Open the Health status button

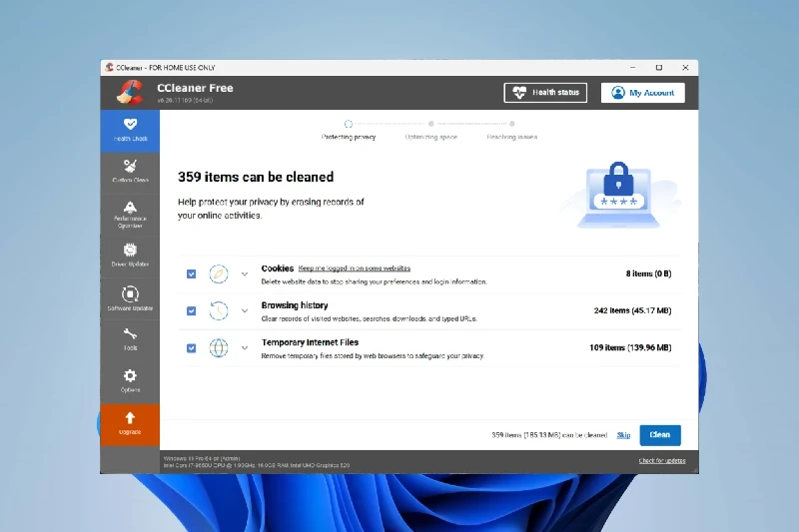[x=545, y=93]
